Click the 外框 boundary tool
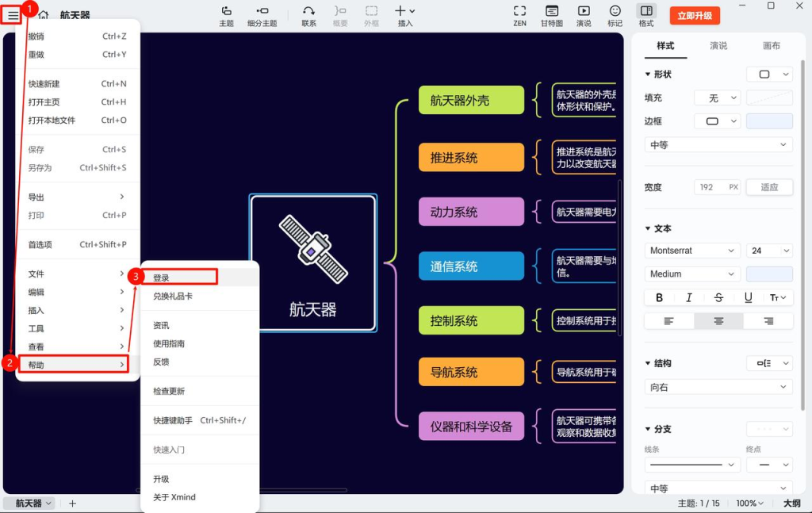The height and width of the screenshot is (513, 812). 371,16
